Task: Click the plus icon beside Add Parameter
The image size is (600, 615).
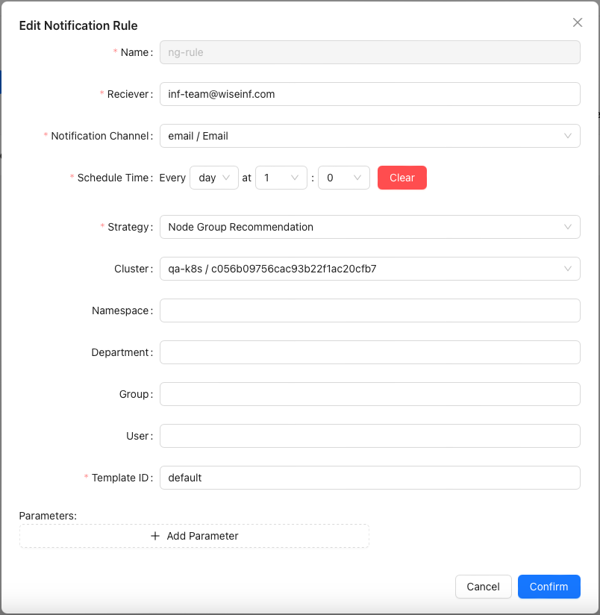Action: click(155, 536)
